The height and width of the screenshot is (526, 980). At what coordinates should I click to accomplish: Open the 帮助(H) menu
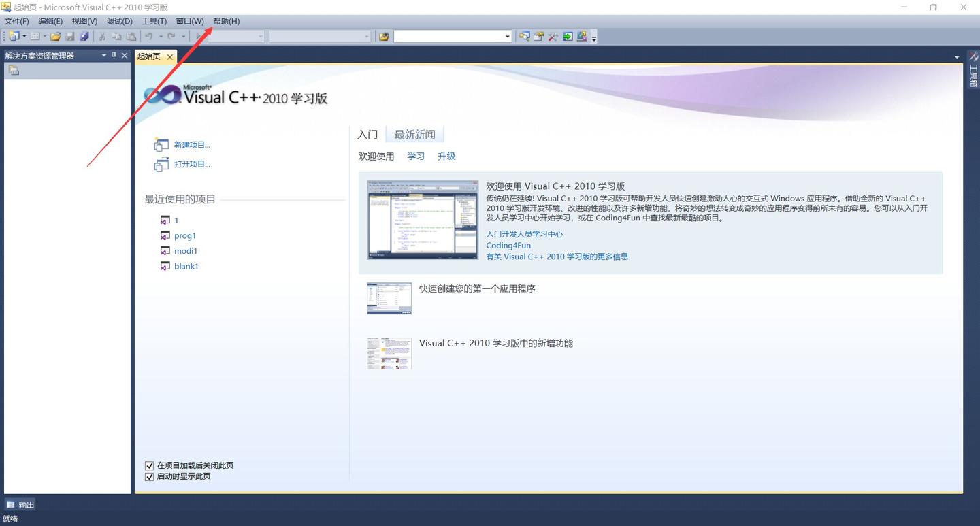[227, 21]
